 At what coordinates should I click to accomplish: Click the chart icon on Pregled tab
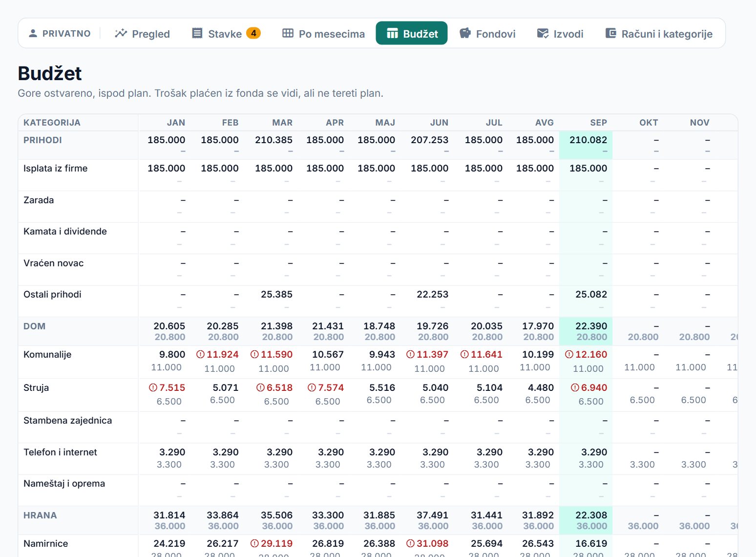point(121,33)
